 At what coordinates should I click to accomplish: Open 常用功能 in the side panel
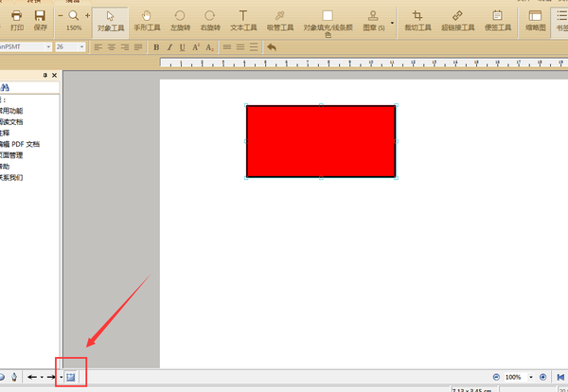point(11,111)
